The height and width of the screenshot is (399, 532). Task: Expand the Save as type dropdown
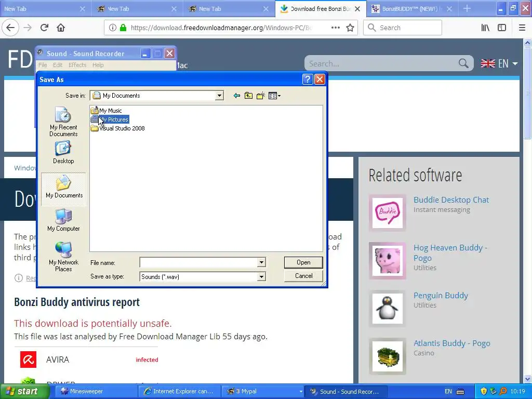click(x=261, y=277)
